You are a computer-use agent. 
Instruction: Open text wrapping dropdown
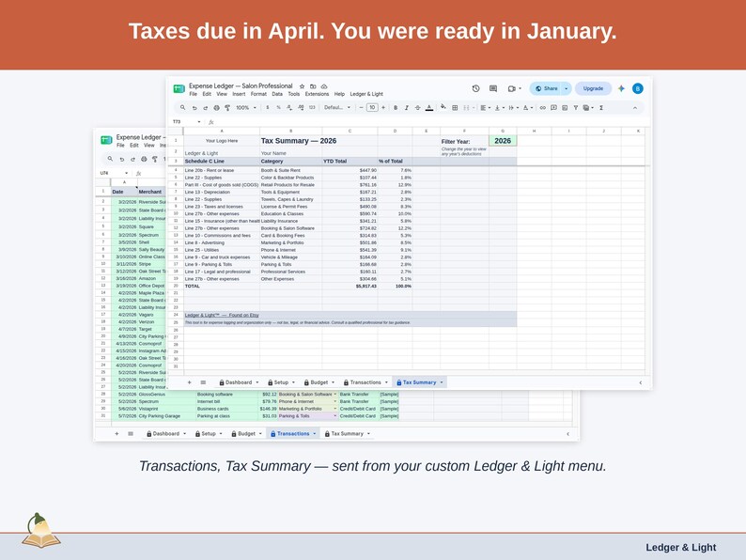click(513, 107)
